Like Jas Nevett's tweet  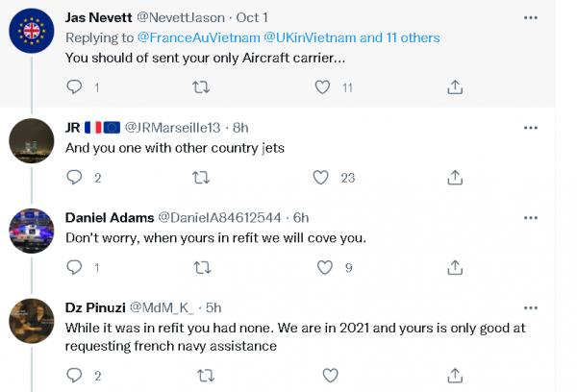point(324,87)
